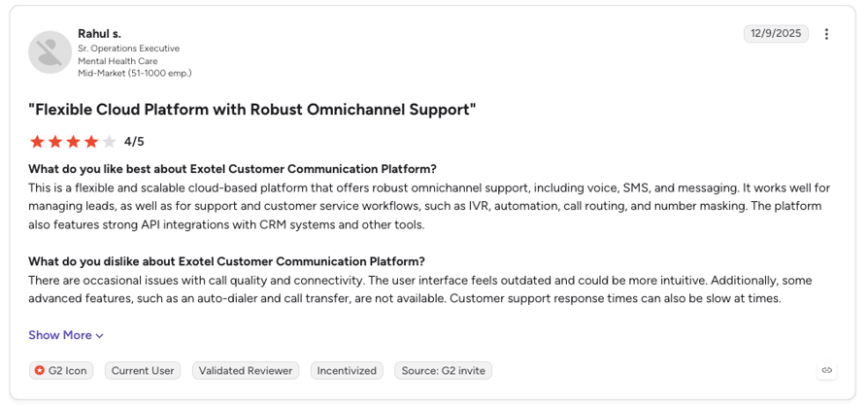Click the reviewer's placeholder avatar
The height and width of the screenshot is (406, 868).
[50, 52]
